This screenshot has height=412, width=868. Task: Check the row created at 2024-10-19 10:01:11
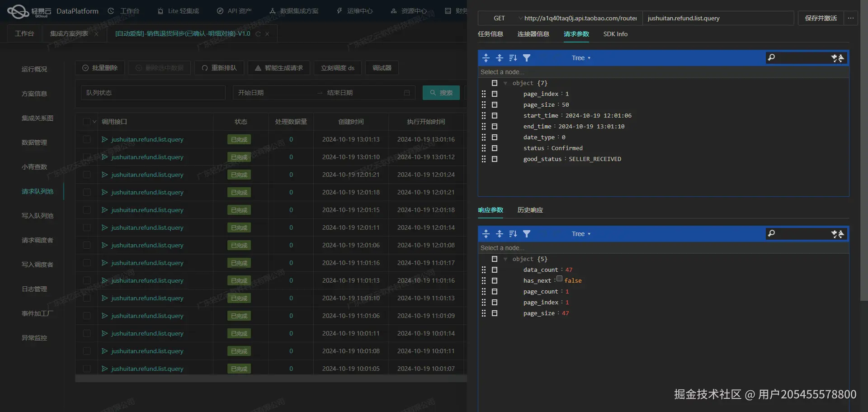tap(87, 333)
